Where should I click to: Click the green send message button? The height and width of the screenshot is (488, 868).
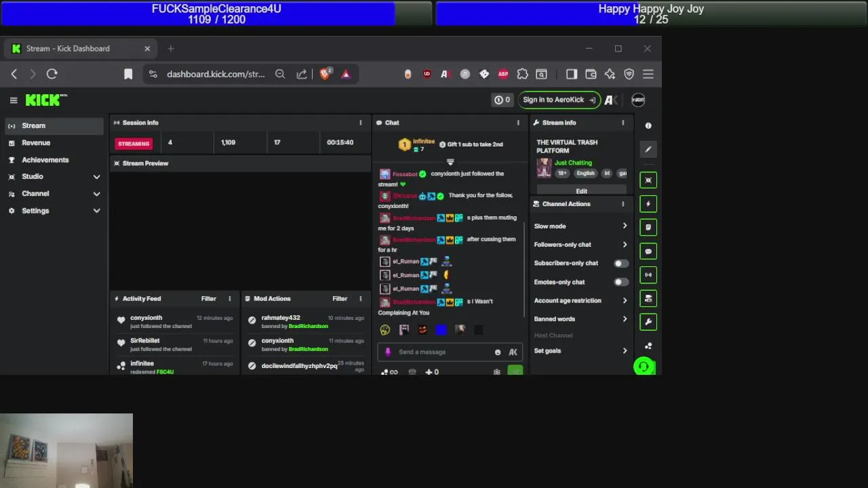[515, 371]
